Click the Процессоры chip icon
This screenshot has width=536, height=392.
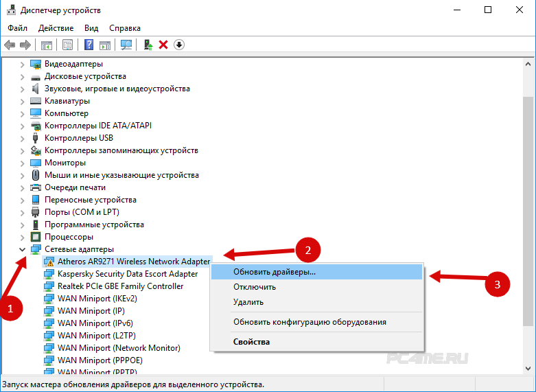[x=36, y=237]
